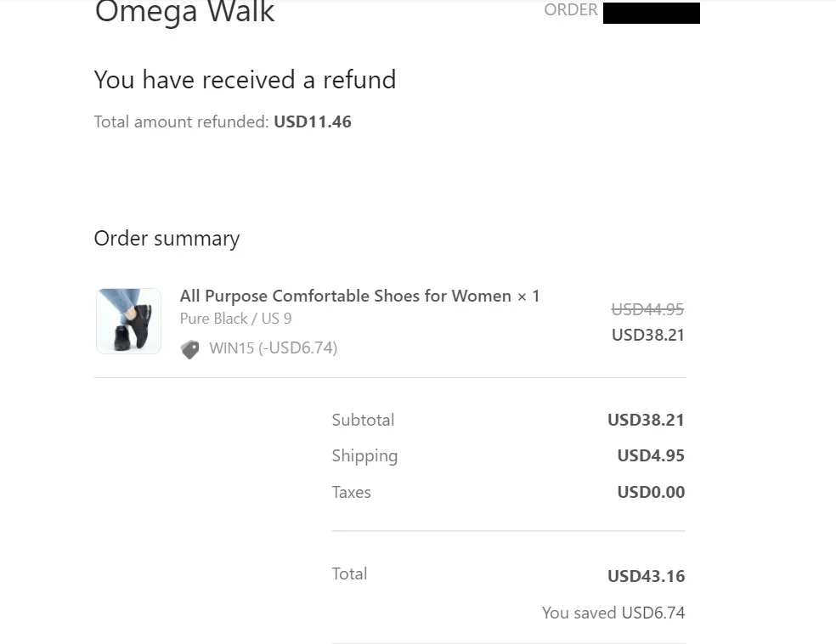Screen dimensions: 836x644
Task: Click the You have received a refund heading
Action: coord(245,80)
